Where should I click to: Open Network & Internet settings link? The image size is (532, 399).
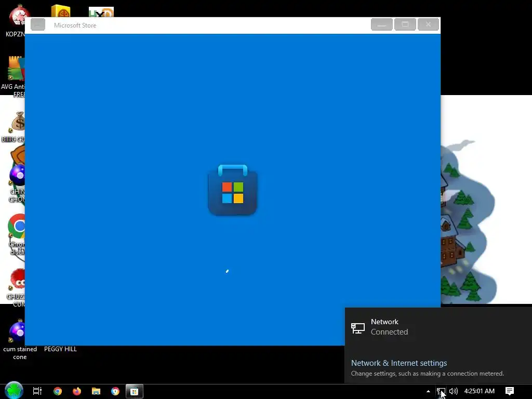point(399,363)
